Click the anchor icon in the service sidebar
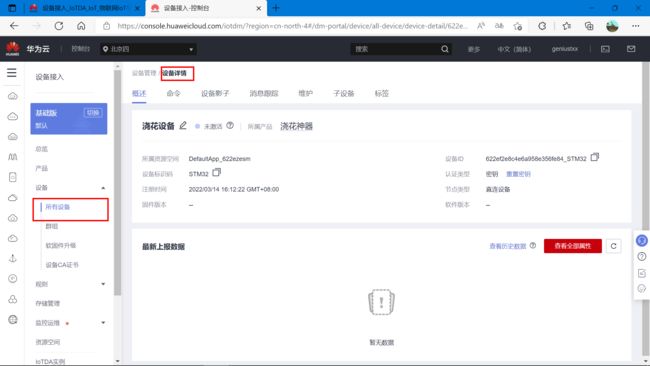650x366 pixels. tap(13, 258)
